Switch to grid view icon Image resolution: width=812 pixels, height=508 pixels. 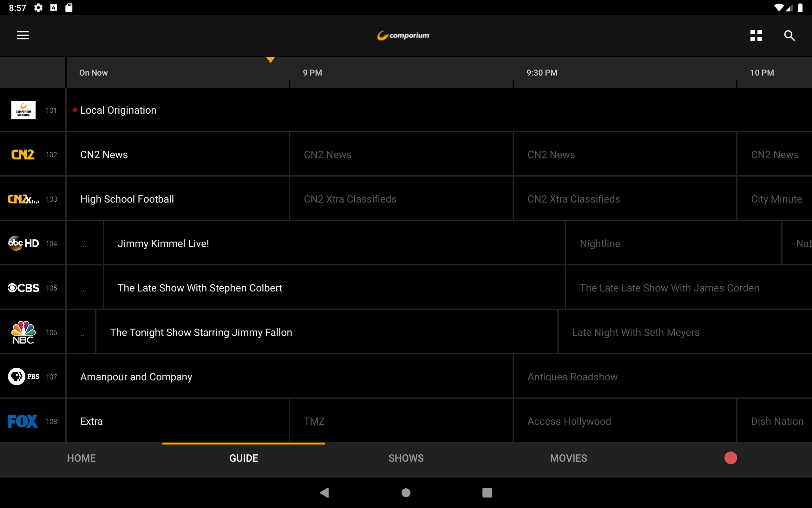pyautogui.click(x=756, y=36)
